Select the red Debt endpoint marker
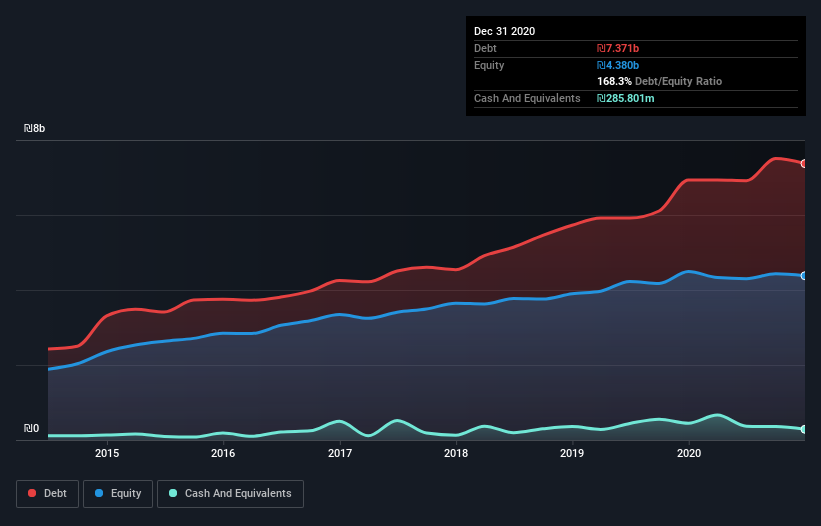Viewport: 821px width, 526px height. click(804, 164)
